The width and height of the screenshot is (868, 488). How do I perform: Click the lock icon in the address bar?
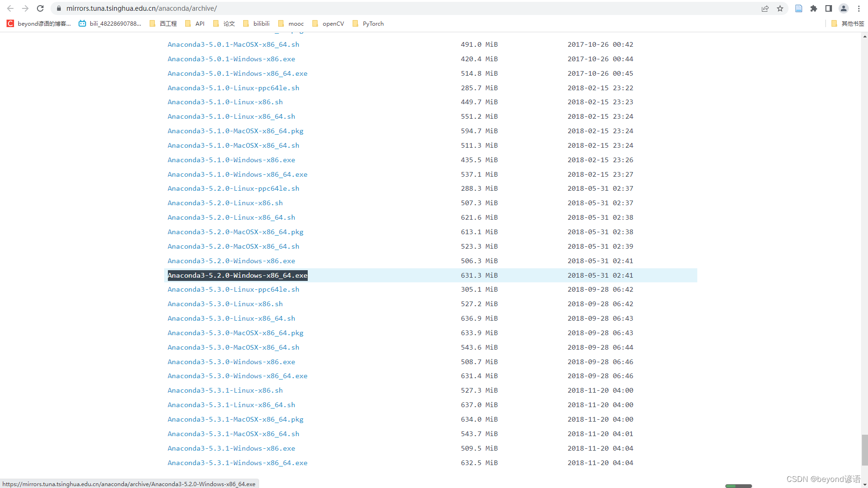pyautogui.click(x=59, y=8)
